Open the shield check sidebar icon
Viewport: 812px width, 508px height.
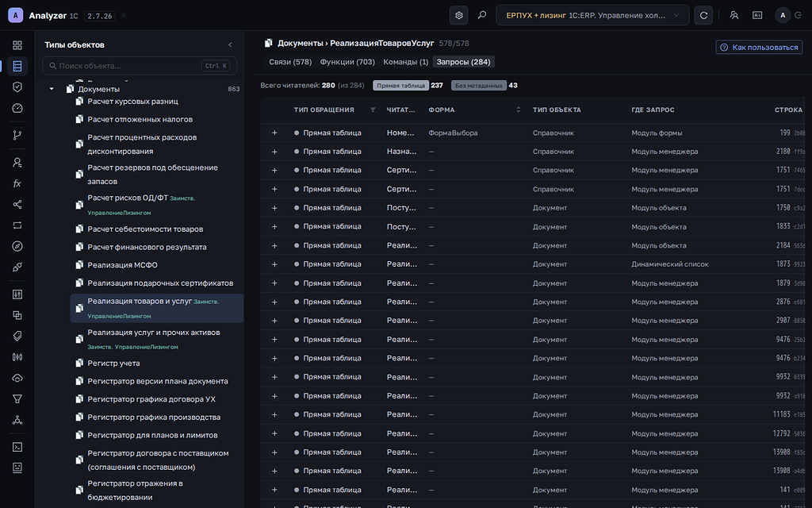(x=17, y=87)
